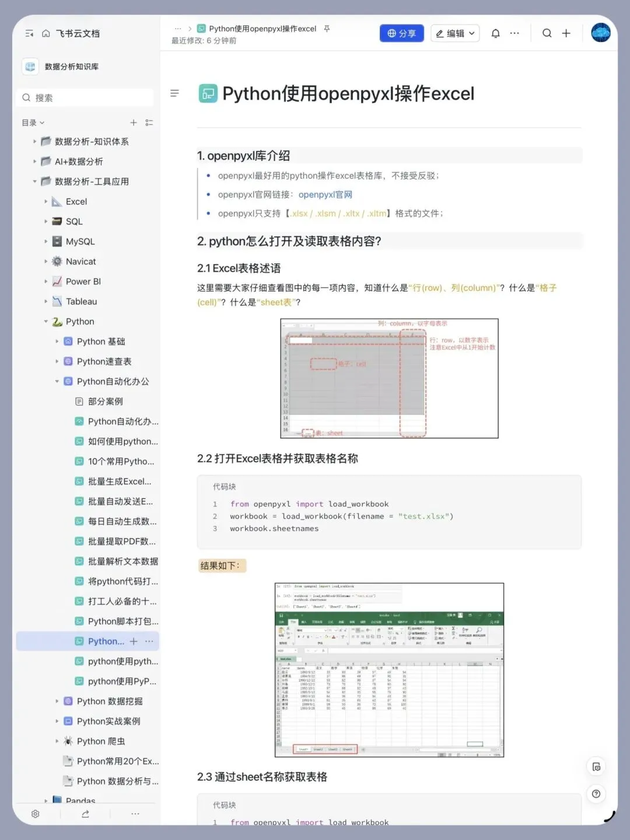Open the 部分案例 document
Viewport: 630px width, 840px height.
105,402
